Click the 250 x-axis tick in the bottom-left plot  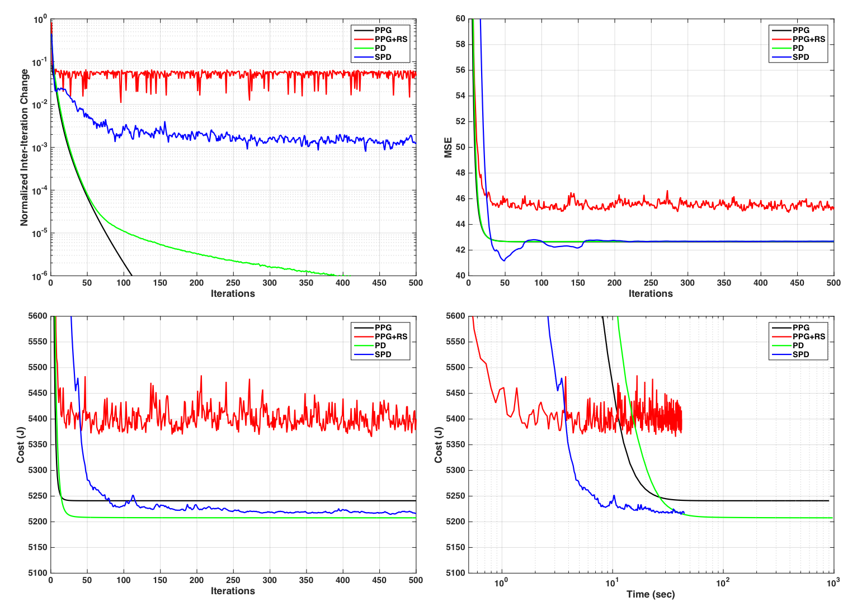tap(233, 580)
